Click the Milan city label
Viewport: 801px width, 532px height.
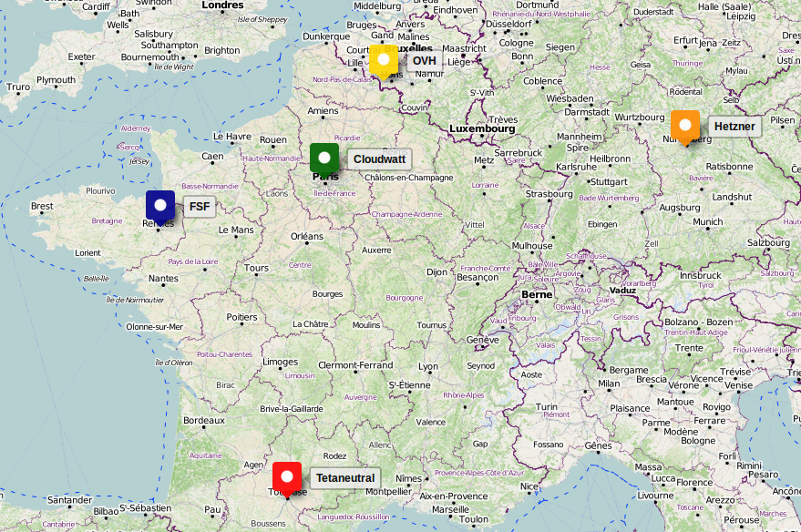pyautogui.click(x=609, y=384)
